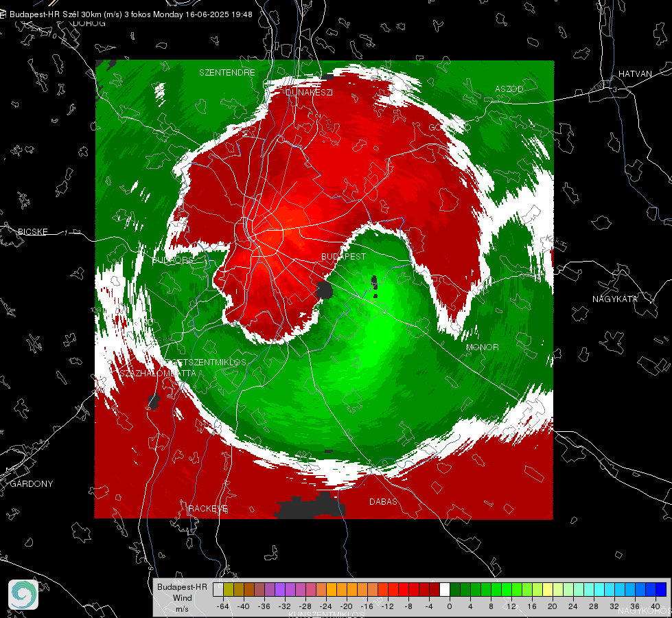Select the NAGYKATA label
672x618 pixels.
[615, 299]
